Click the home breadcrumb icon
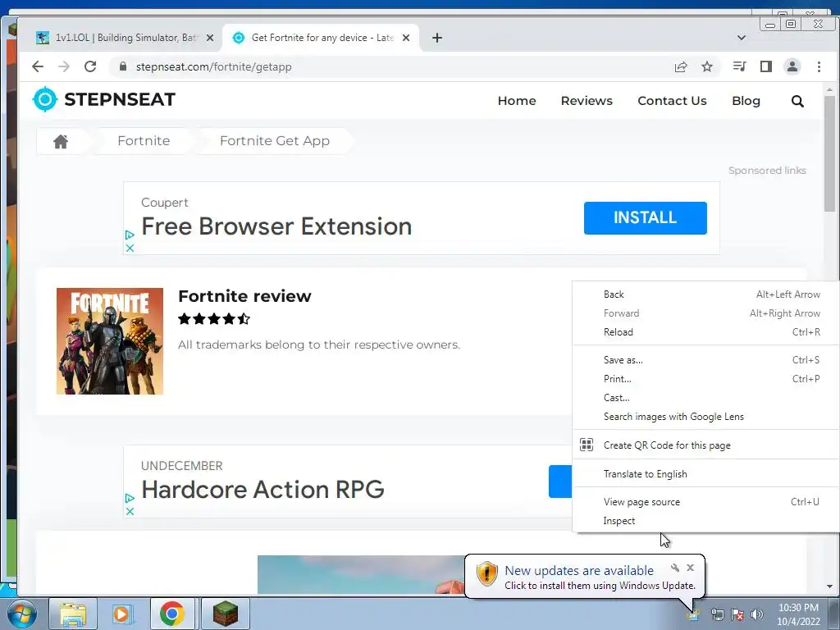This screenshot has width=840, height=630. tap(61, 141)
